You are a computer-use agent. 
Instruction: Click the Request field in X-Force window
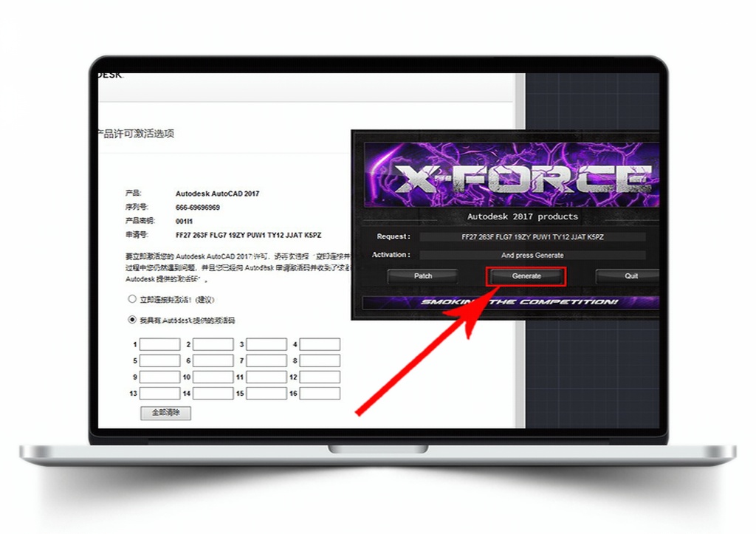point(532,237)
